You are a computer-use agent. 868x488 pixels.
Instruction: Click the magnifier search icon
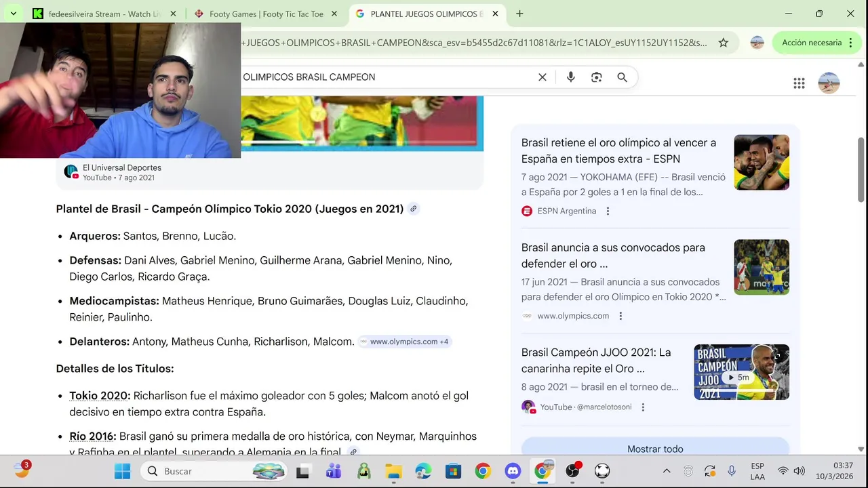(x=622, y=77)
